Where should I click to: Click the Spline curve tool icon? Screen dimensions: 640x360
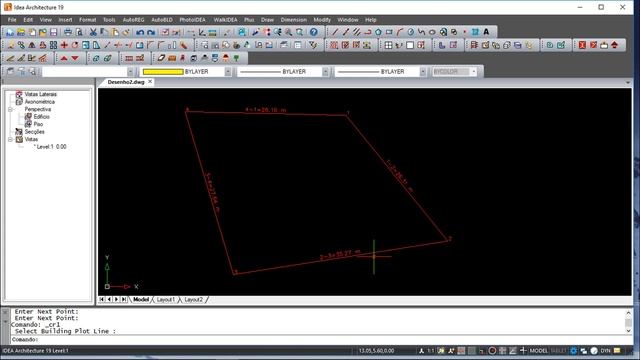422,32
